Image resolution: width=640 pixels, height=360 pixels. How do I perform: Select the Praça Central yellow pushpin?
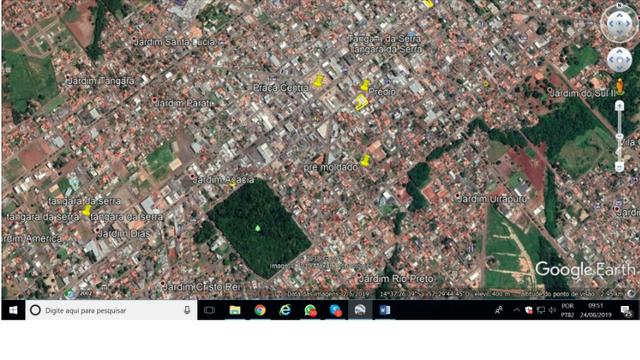coord(318,81)
